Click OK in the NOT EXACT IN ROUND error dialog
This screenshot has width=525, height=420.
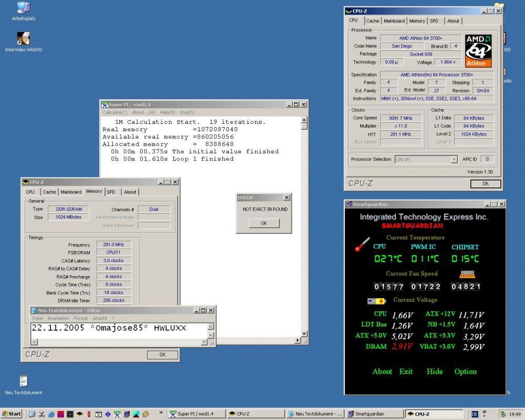pyautogui.click(x=264, y=223)
